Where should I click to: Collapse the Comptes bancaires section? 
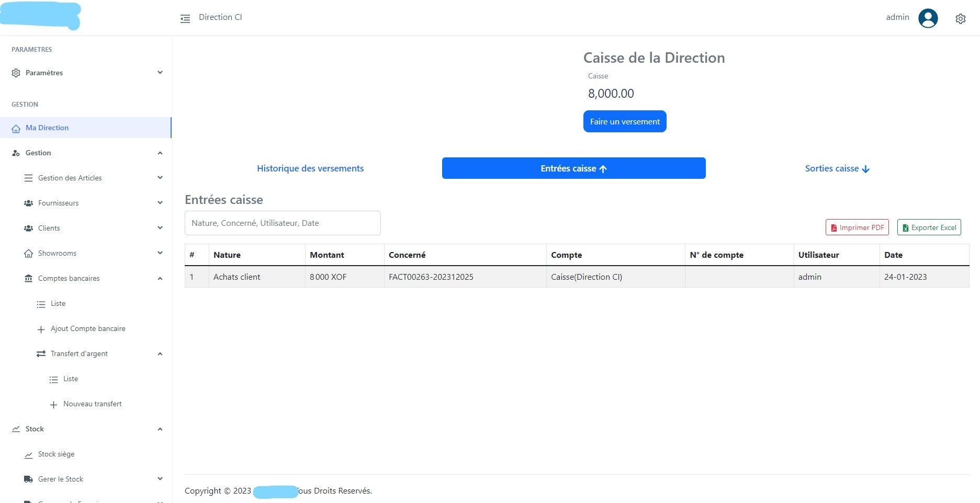pos(160,278)
